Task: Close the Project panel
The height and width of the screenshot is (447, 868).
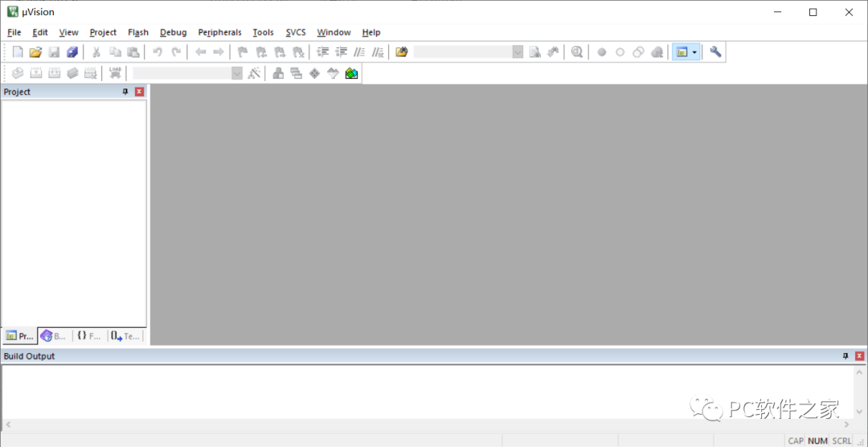Action: coord(140,92)
